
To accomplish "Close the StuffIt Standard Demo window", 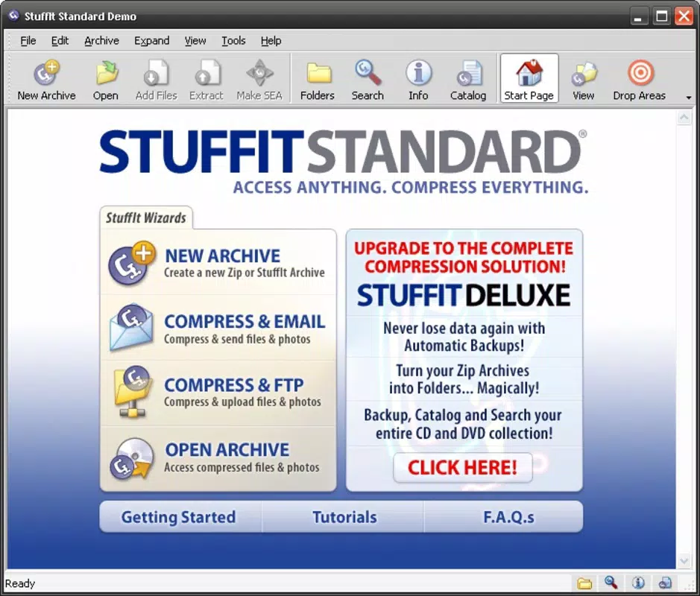I will 684,16.
